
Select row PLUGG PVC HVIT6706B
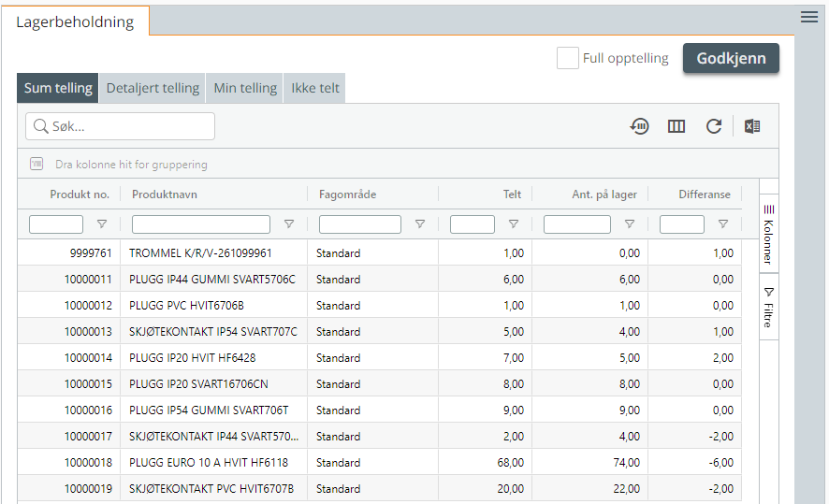click(380, 306)
